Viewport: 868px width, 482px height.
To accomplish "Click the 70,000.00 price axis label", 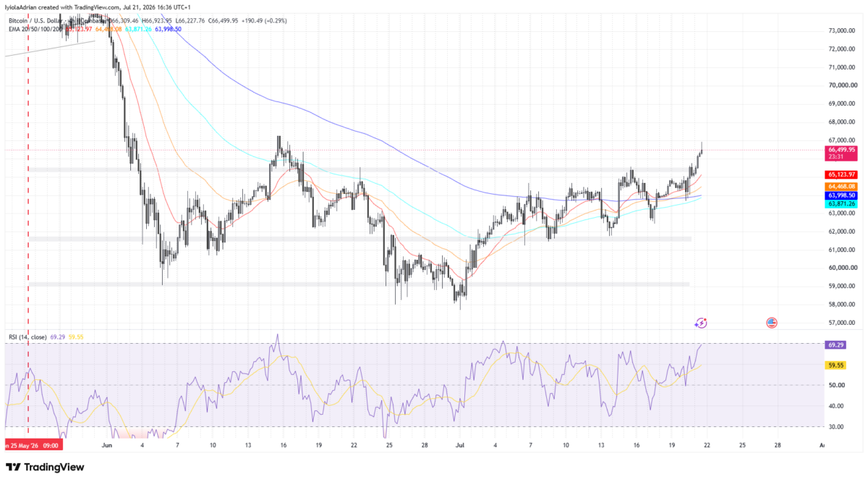I will [843, 85].
